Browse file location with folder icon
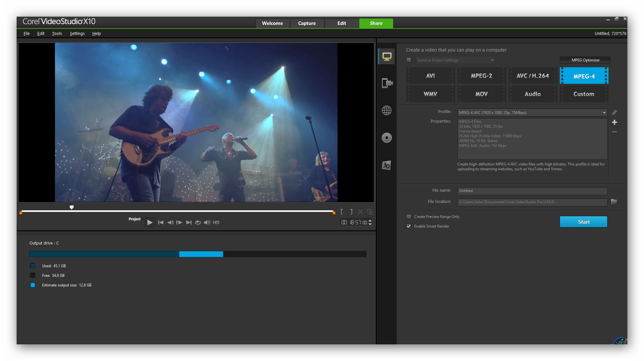This screenshot has width=644, height=361. 614,202
